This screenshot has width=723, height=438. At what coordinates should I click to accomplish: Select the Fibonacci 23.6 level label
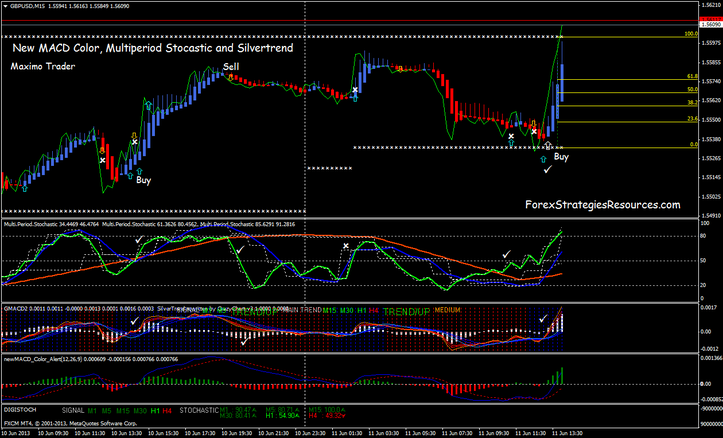pyautogui.click(x=692, y=118)
